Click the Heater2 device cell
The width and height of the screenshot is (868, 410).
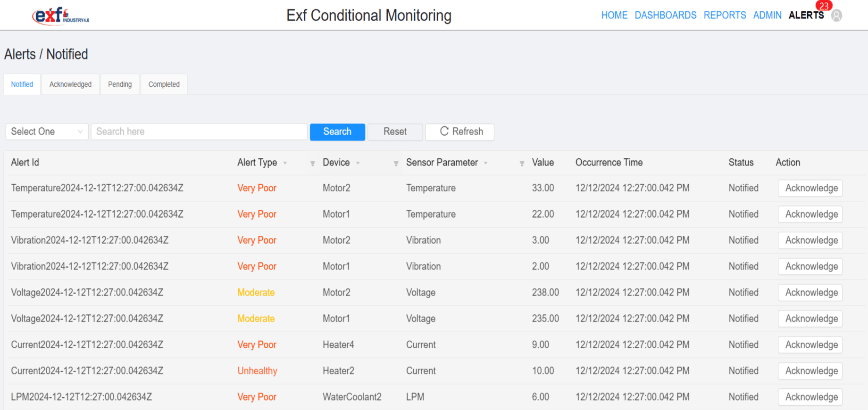tap(338, 371)
